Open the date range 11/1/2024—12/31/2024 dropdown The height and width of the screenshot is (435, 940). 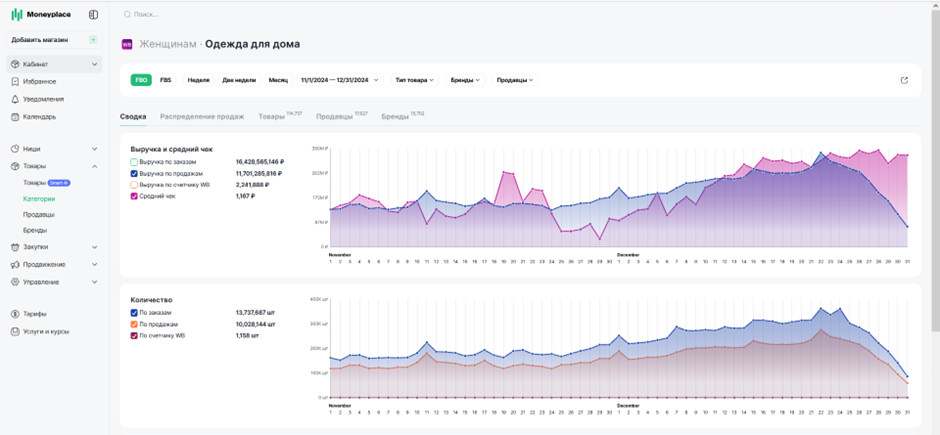pyautogui.click(x=340, y=80)
